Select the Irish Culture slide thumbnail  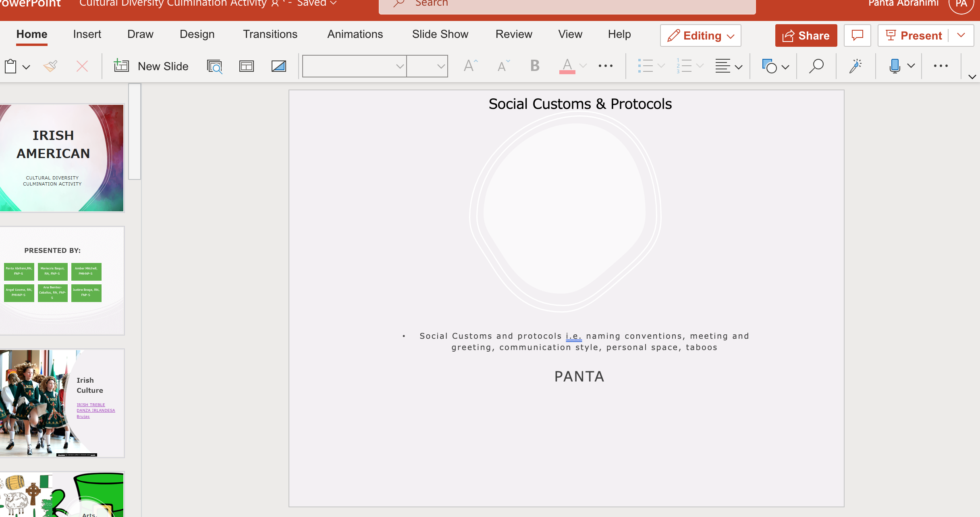pos(62,403)
